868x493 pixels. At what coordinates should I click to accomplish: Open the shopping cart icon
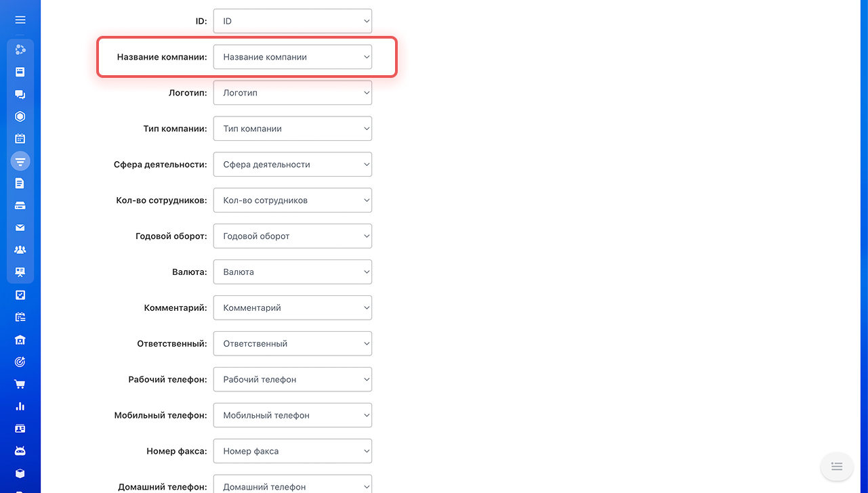20,384
